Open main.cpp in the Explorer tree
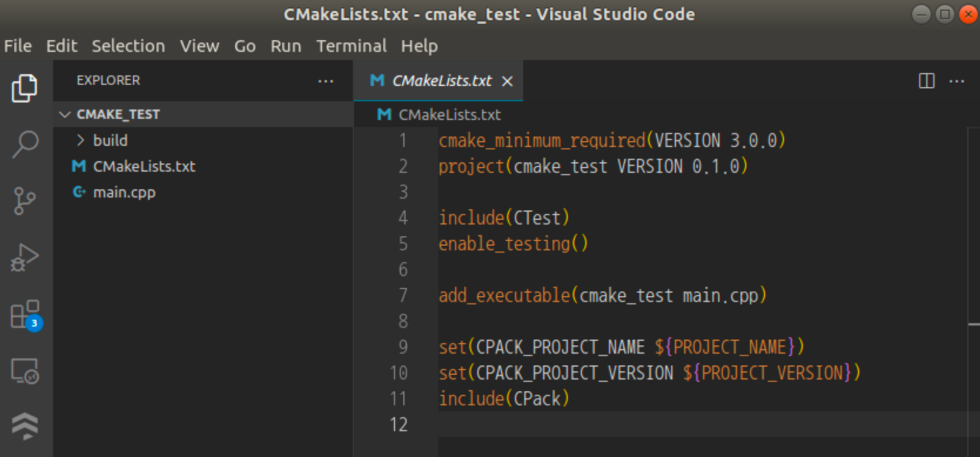Image resolution: width=980 pixels, height=457 pixels. pos(203,192)
